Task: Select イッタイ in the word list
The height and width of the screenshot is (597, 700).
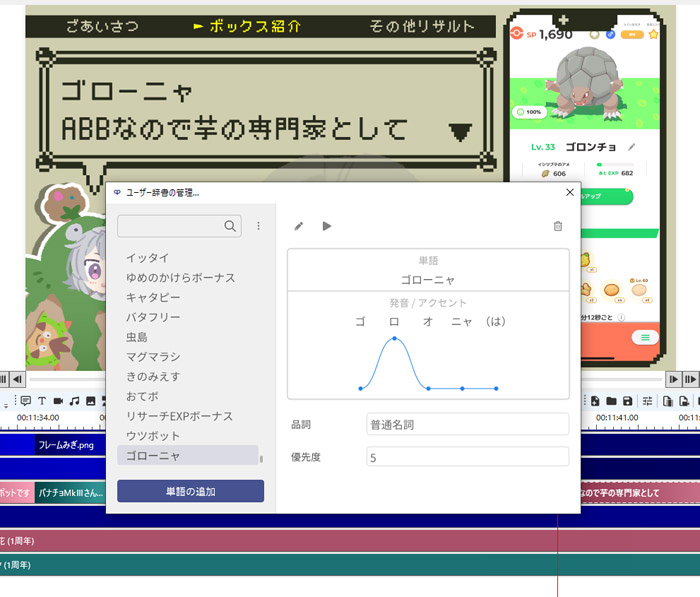Action: click(147, 258)
